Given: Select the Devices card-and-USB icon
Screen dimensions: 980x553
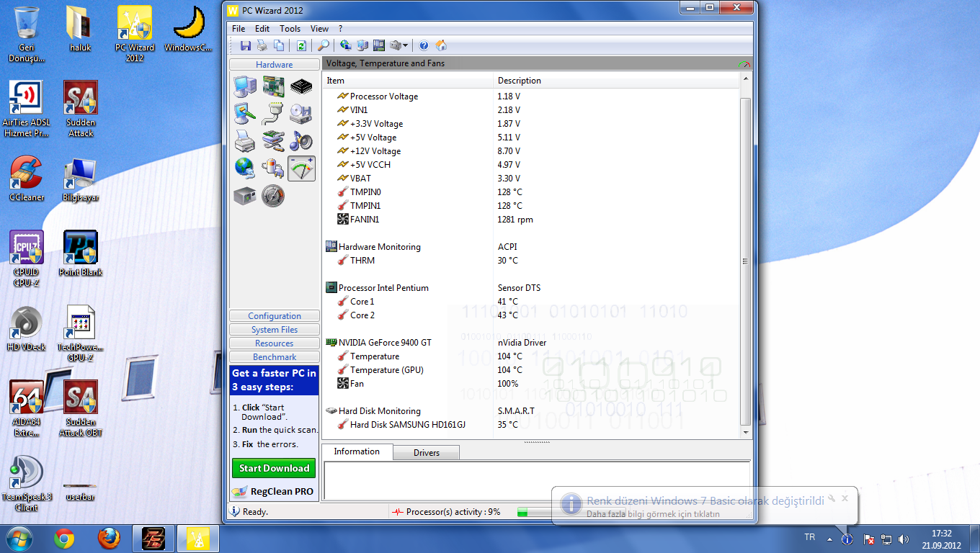Looking at the screenshot, I should point(273,141).
